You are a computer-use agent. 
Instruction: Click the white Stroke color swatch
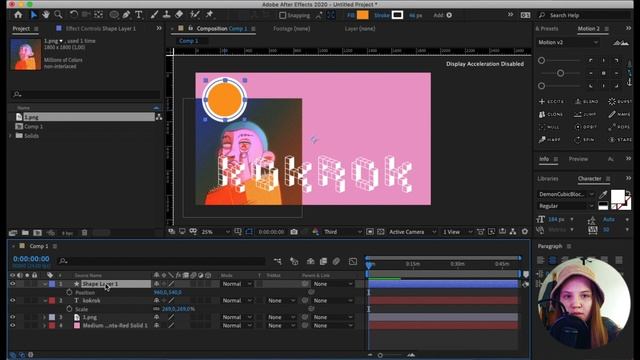pos(398,16)
